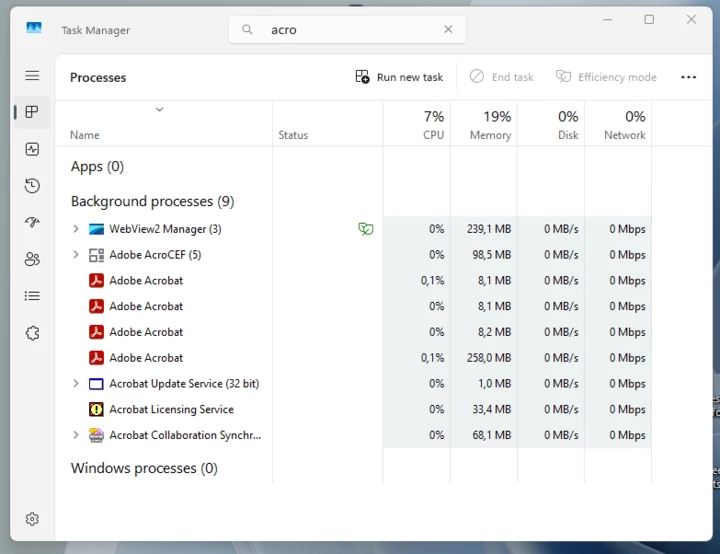Click the Processes page title

point(98,78)
